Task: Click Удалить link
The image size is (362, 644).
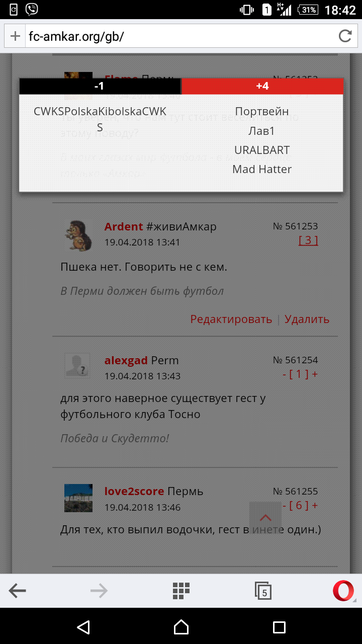Action: point(307,319)
